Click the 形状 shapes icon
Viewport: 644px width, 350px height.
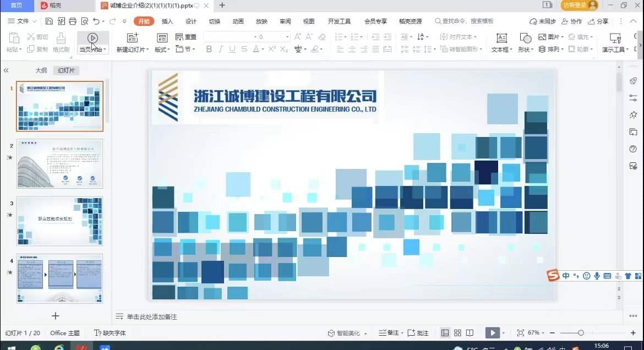[525, 38]
